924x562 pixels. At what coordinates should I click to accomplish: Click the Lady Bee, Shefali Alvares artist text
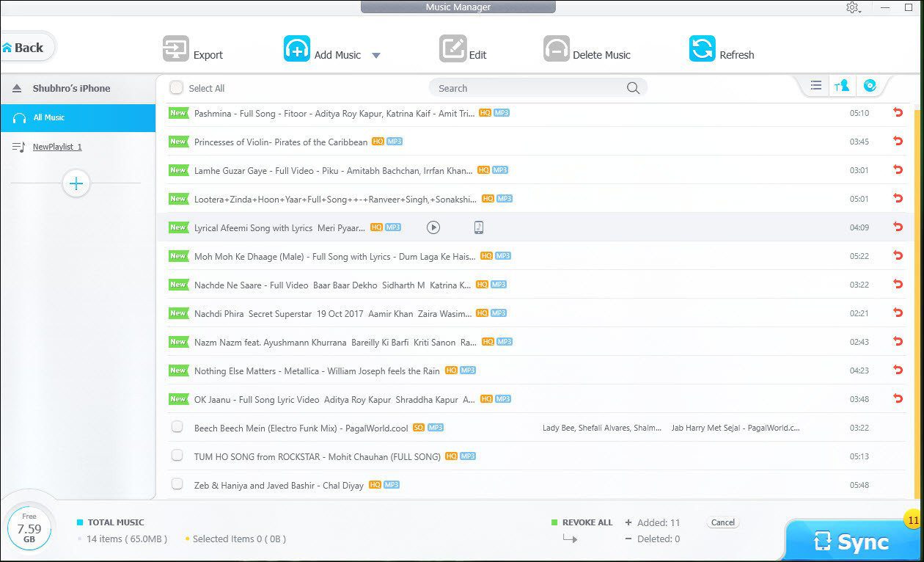(602, 428)
